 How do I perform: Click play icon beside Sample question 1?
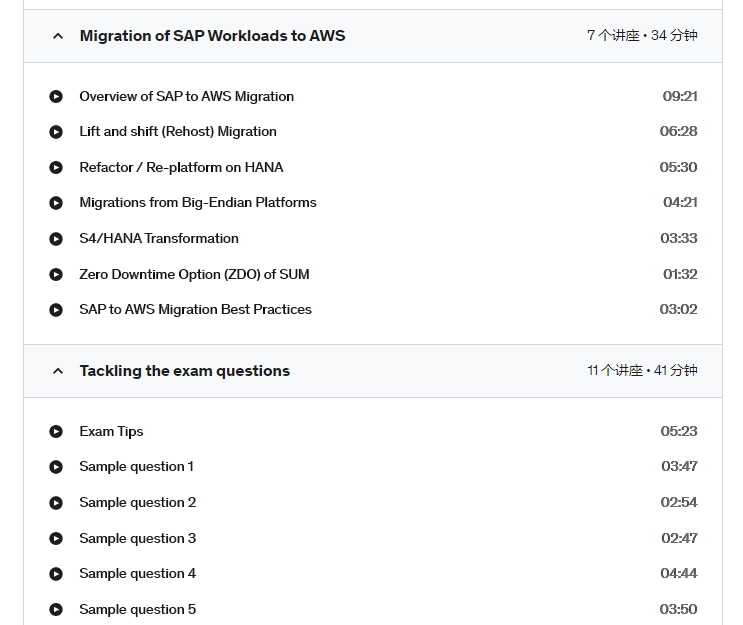pyautogui.click(x=56, y=467)
